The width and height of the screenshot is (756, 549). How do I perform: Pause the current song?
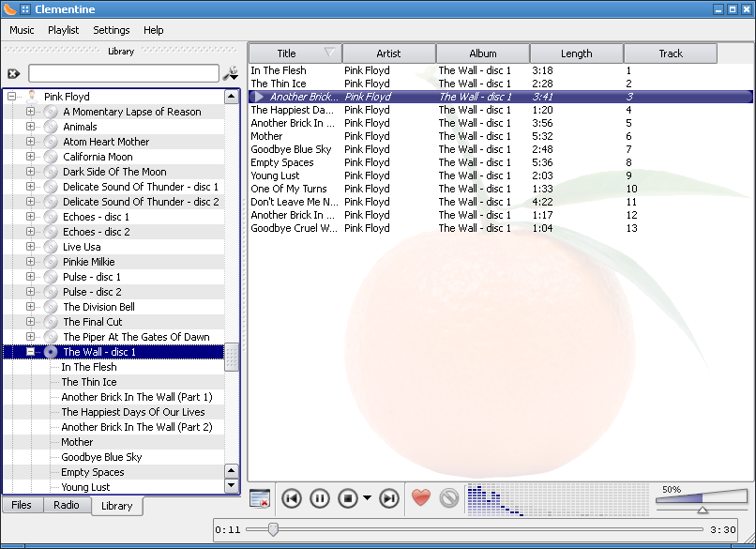click(320, 498)
